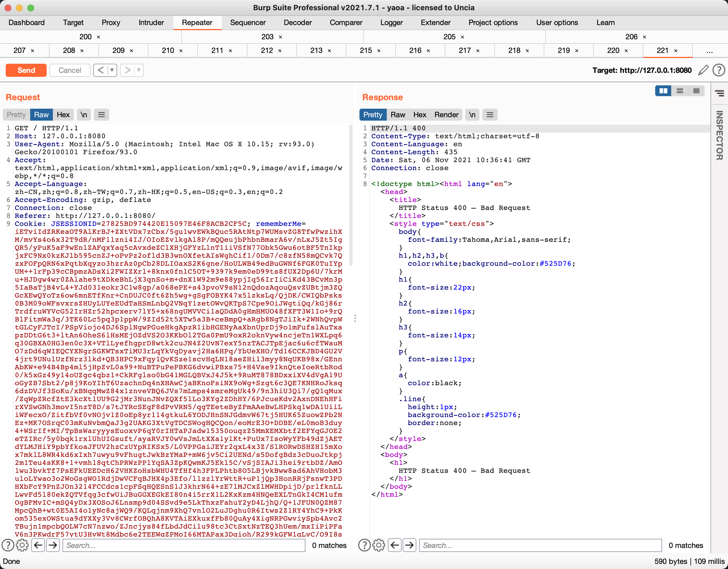Close Repeater tab 221
The width and height of the screenshot is (728, 569).
pyautogui.click(x=676, y=51)
